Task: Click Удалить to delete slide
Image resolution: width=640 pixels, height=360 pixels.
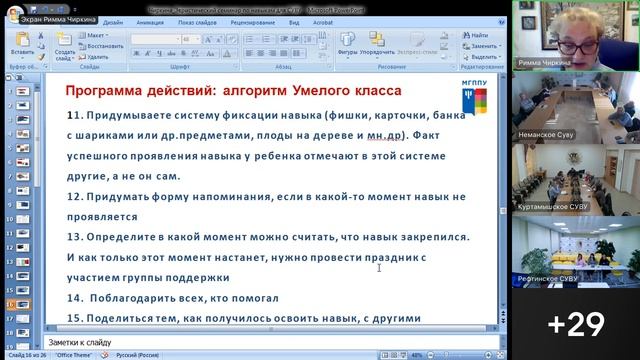Action: [x=93, y=57]
